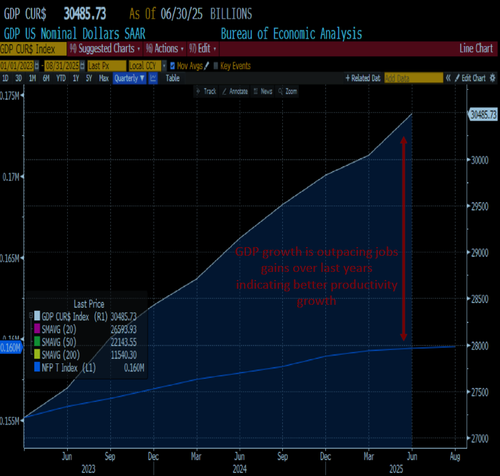Click the 26593.93 value in the legend
The height and width of the screenshot is (476, 500).
(124, 329)
